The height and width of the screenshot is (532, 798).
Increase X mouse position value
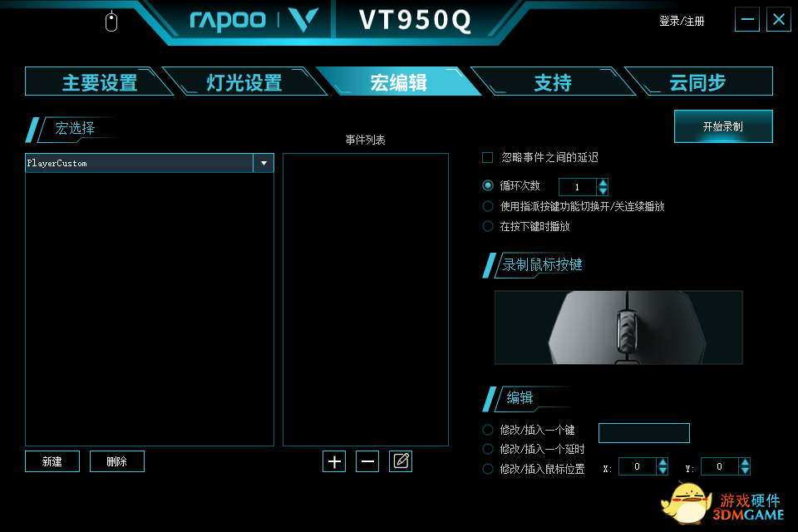(663, 462)
